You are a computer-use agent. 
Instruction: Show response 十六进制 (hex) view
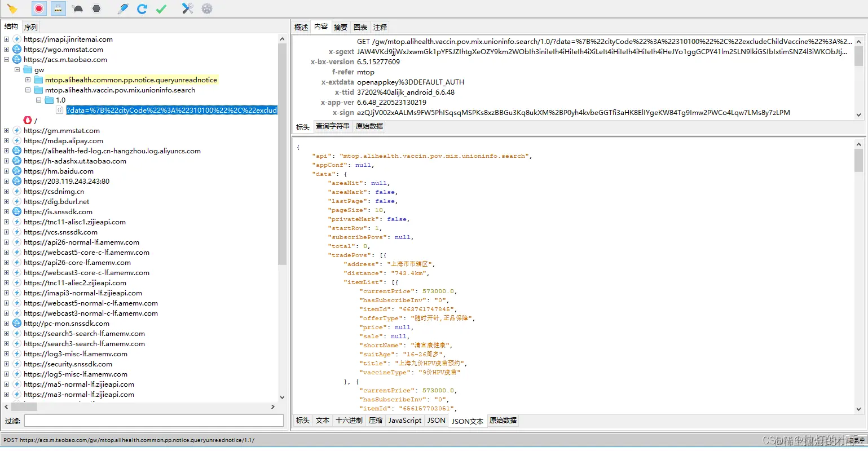coord(349,421)
